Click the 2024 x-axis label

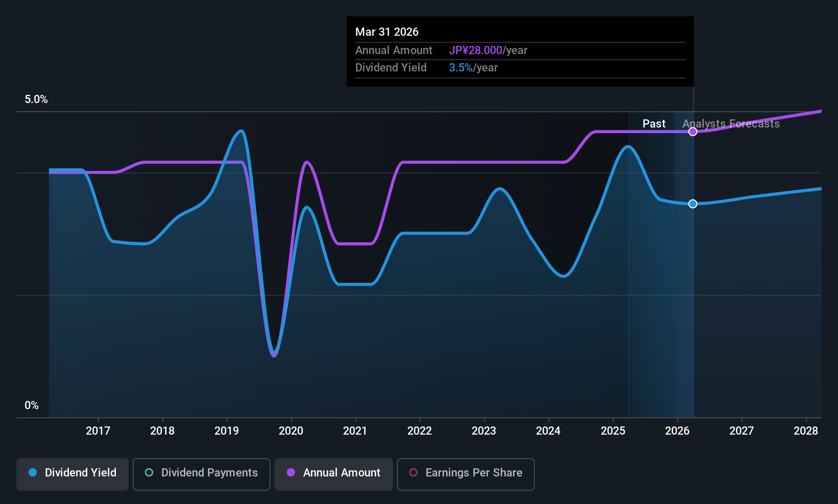[548, 431]
